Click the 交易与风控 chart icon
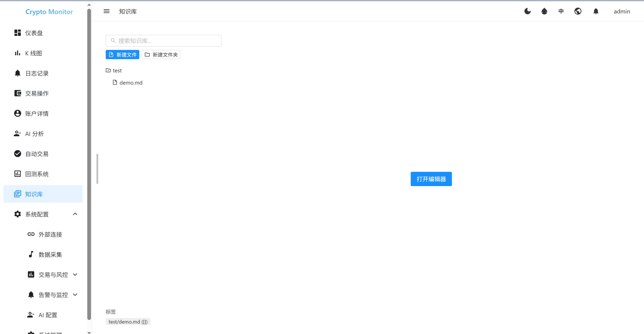The height and width of the screenshot is (334, 644). point(31,274)
